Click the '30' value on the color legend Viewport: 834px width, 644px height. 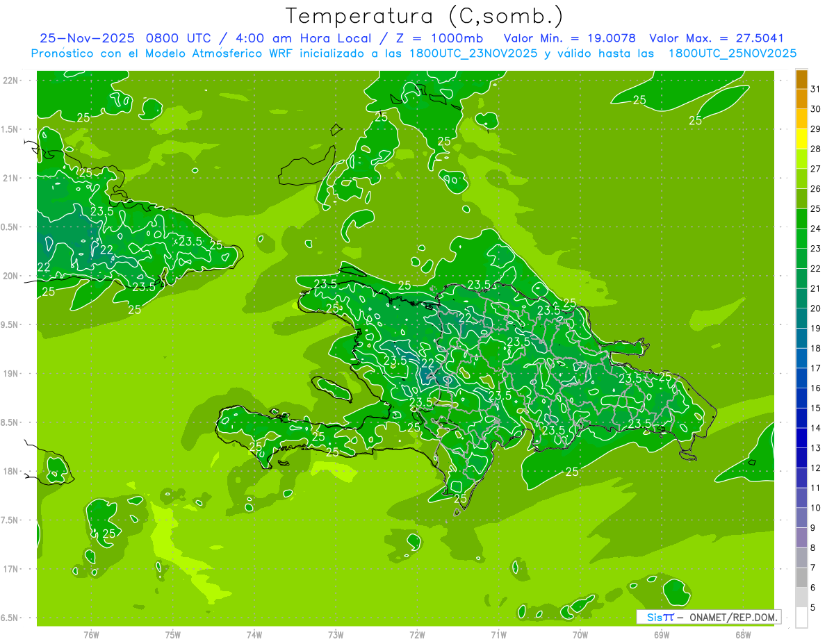[x=816, y=109]
